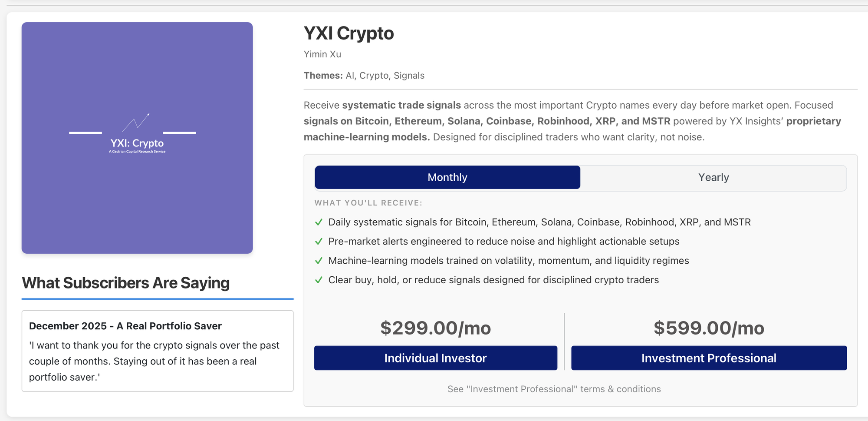Click the $299.00/mo price
This screenshot has height=421, width=868.
[435, 328]
